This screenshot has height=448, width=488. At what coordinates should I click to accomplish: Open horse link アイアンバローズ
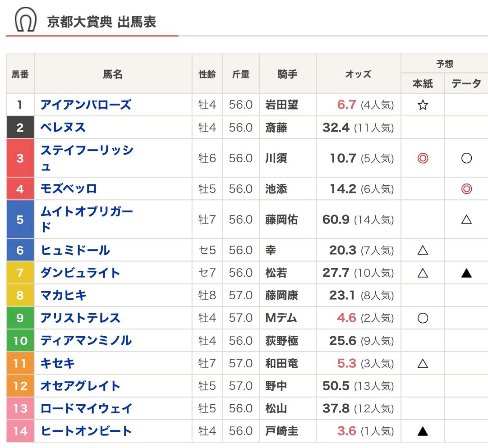(x=86, y=105)
